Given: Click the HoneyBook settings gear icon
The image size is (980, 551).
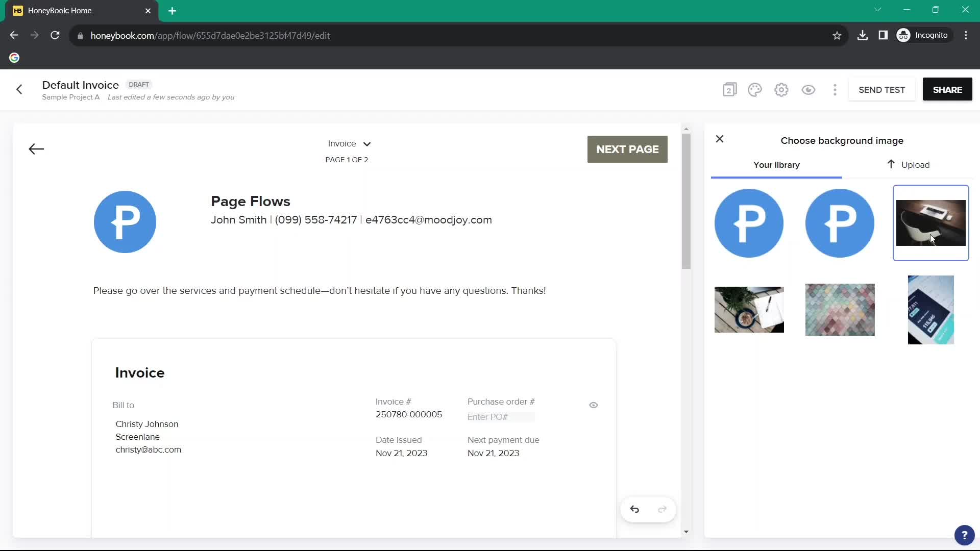Looking at the screenshot, I should [781, 89].
